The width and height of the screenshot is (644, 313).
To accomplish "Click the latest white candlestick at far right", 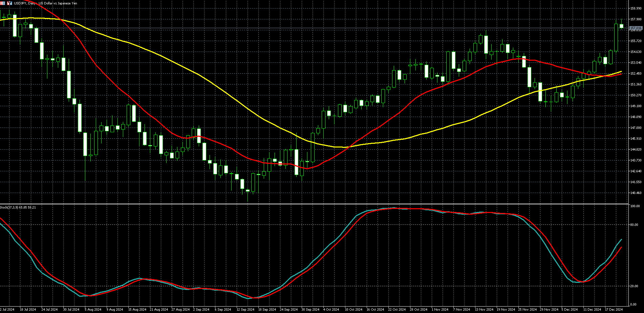I will pos(622,26).
